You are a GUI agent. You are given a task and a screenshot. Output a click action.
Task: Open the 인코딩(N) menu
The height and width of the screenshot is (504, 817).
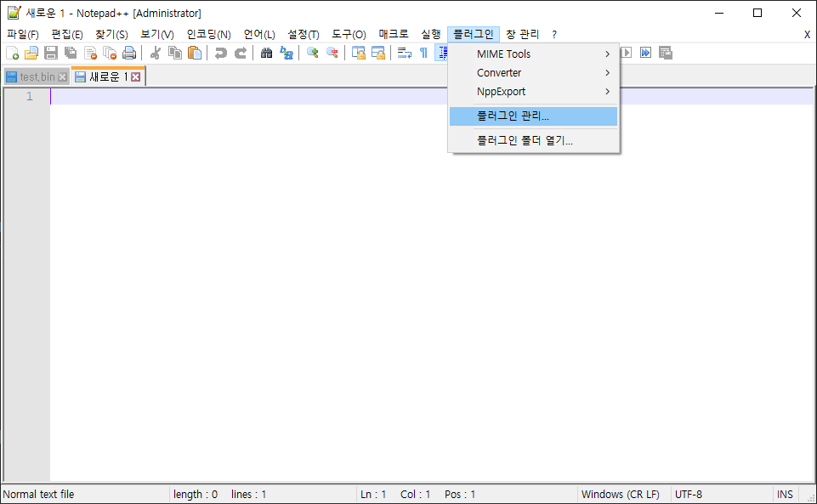point(208,34)
